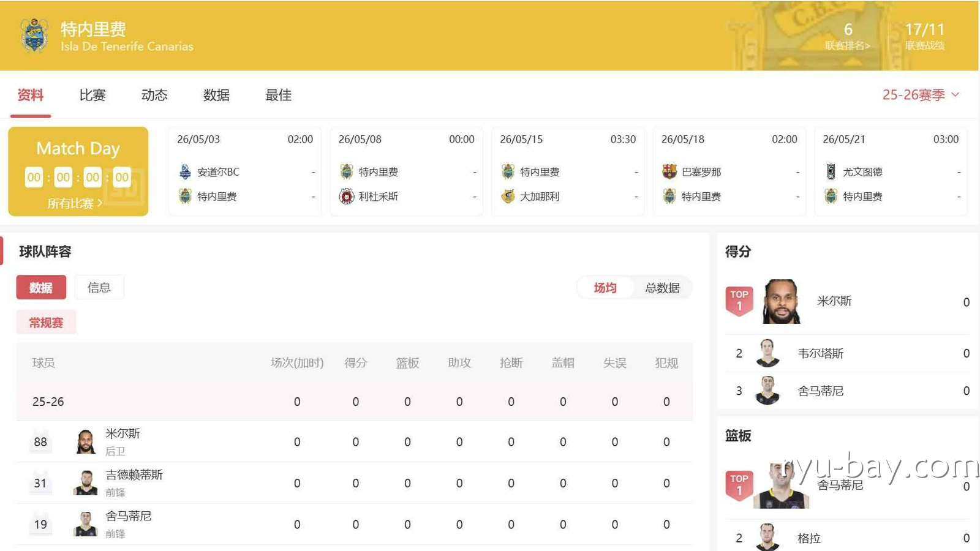Click the 抢断 column header
Screen dimensions: 980x551
click(511, 363)
